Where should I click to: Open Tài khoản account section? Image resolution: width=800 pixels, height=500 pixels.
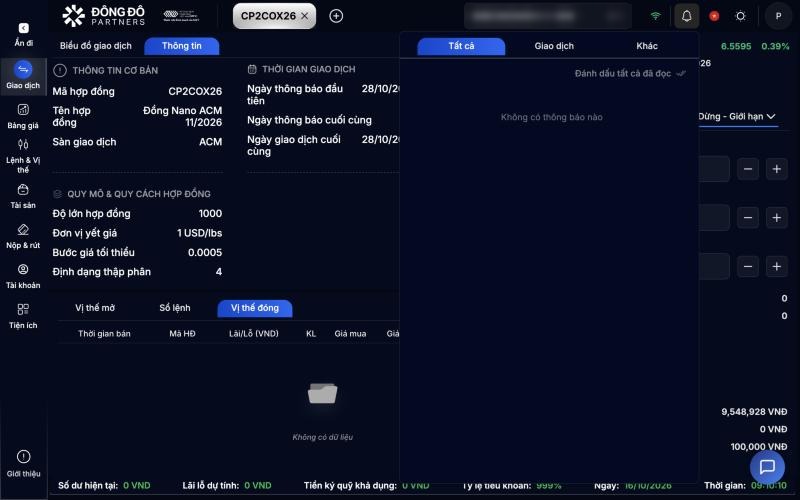click(x=23, y=277)
